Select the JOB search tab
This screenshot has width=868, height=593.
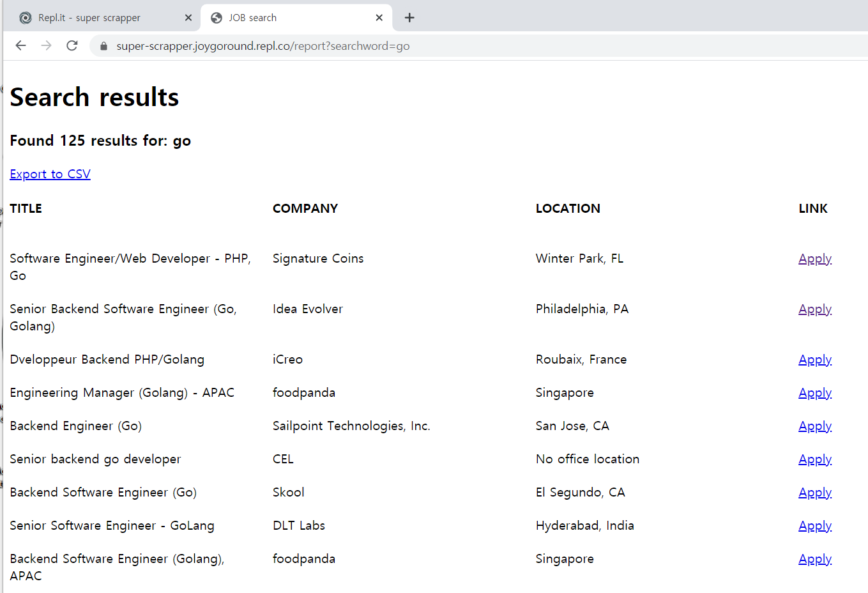click(x=296, y=18)
